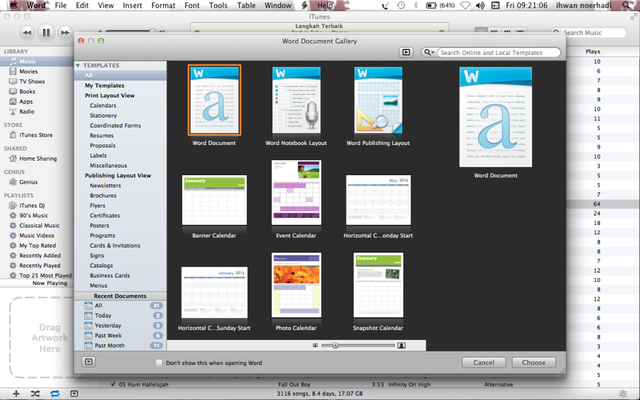This screenshot has width=640, height=400.
Task: Open My Templates category
Action: [104, 85]
